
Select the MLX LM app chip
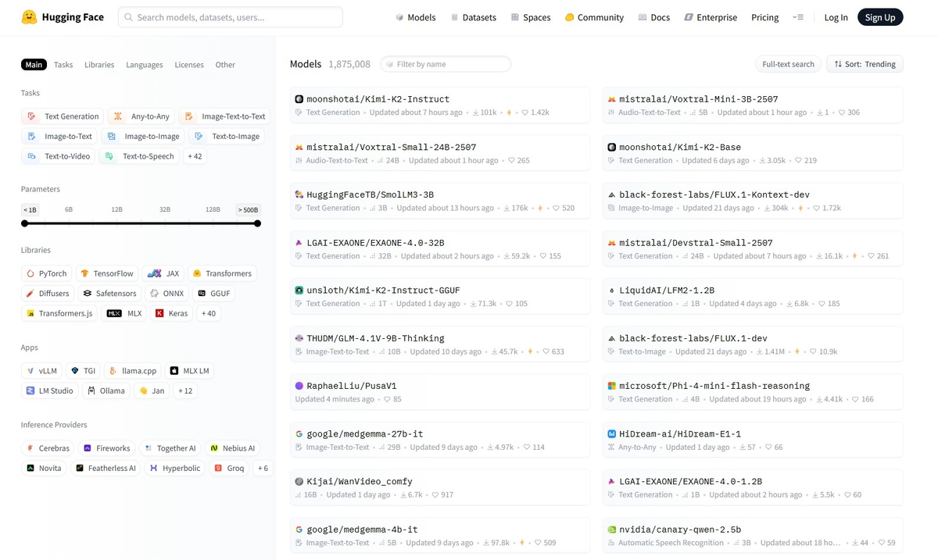[x=188, y=371]
